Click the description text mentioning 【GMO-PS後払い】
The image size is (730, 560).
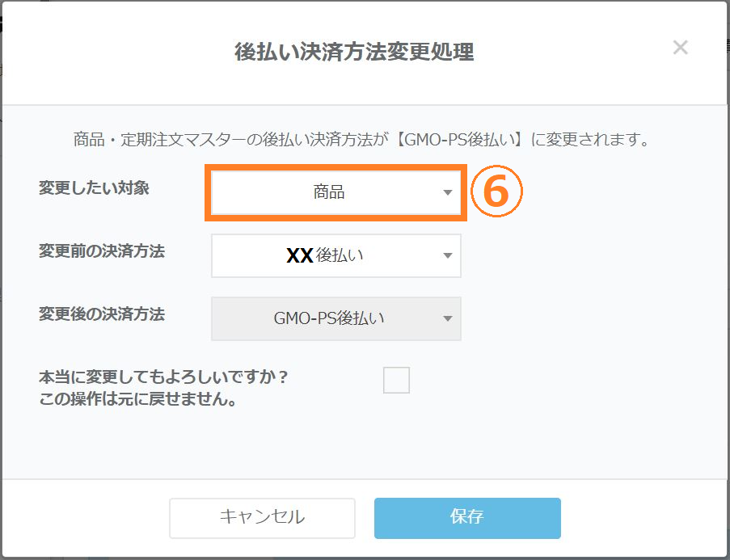362,140
